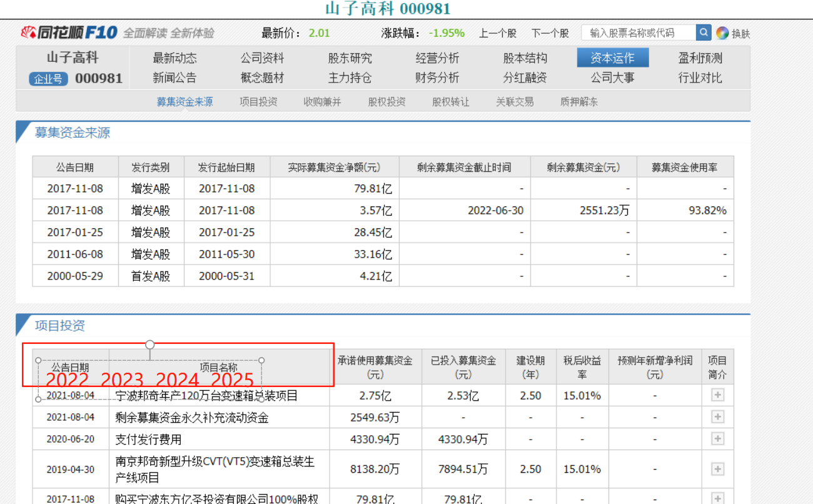
Task: Expand 剩余募集资金永久补充流动资金 intro plus
Action: pyautogui.click(x=717, y=417)
